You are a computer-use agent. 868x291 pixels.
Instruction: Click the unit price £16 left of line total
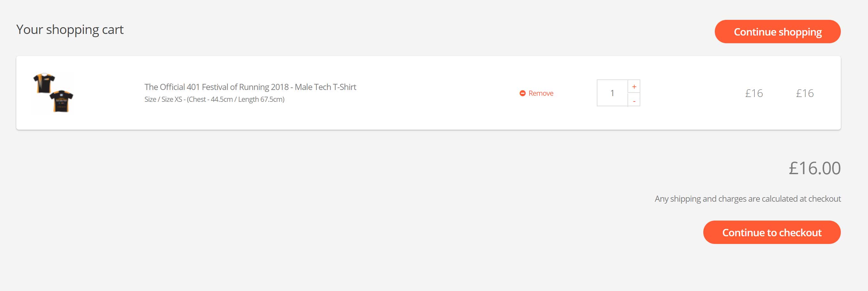[x=754, y=93]
